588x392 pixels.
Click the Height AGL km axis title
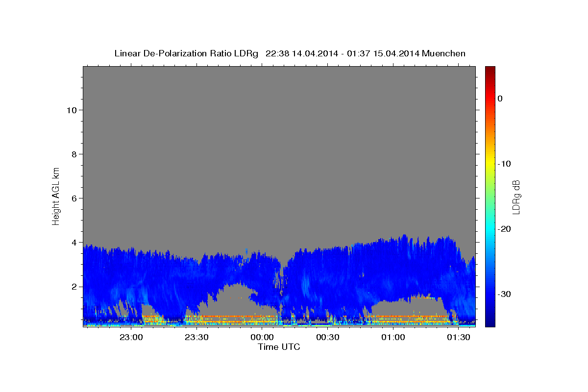56,196
